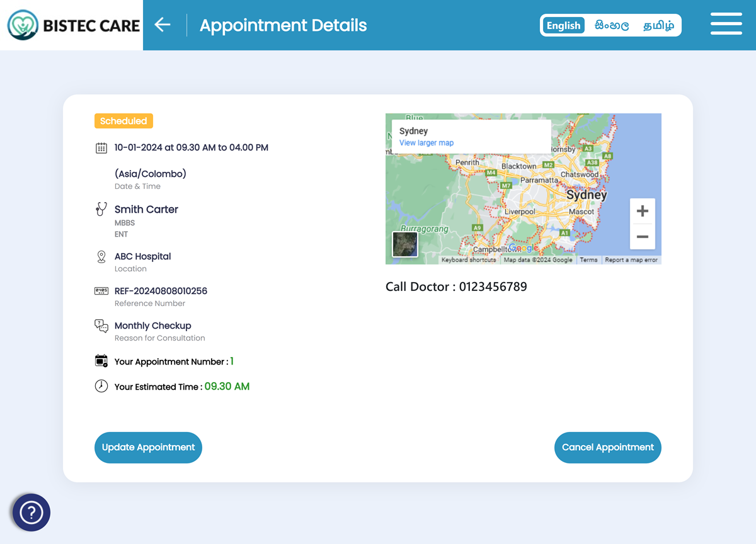This screenshot has width=756, height=544.
Task: Click the reference number icon
Action: point(101,291)
